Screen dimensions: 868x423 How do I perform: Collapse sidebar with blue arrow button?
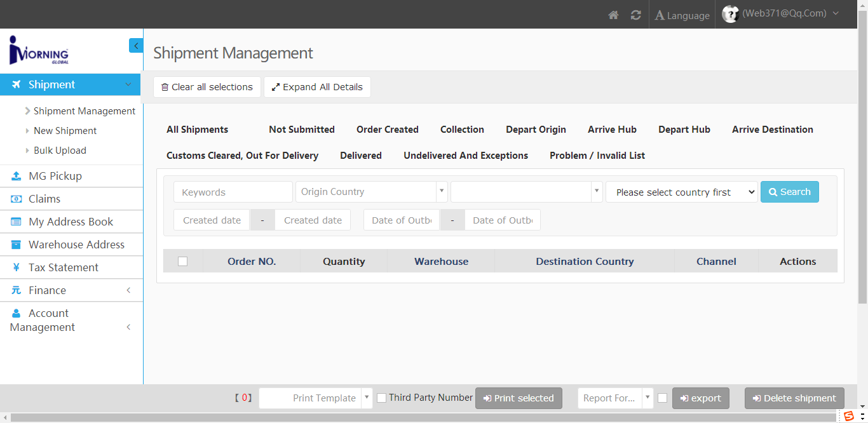coord(136,46)
